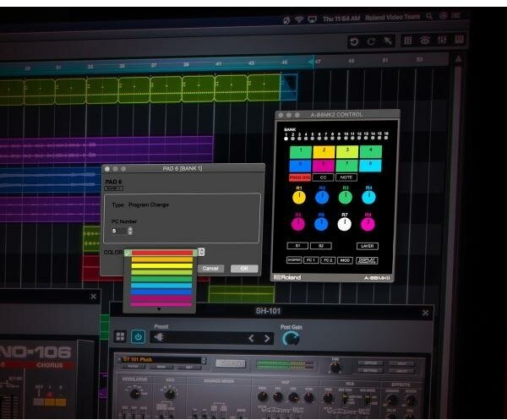Click the AirPlay display menu bar icon

(312, 19)
